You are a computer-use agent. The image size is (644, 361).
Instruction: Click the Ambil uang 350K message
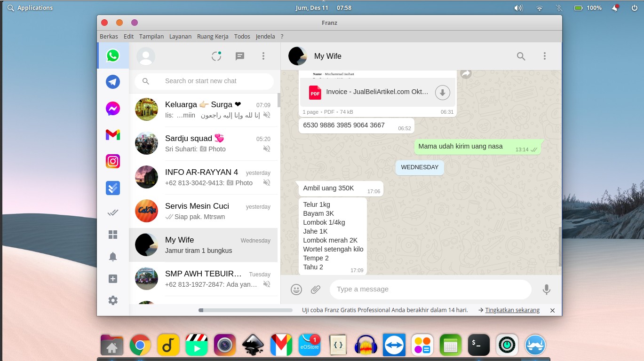pyautogui.click(x=341, y=188)
